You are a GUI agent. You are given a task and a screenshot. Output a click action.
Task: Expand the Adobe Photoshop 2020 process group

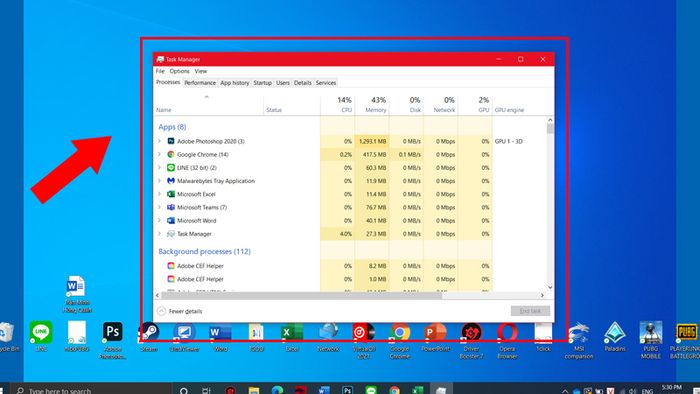(x=159, y=141)
